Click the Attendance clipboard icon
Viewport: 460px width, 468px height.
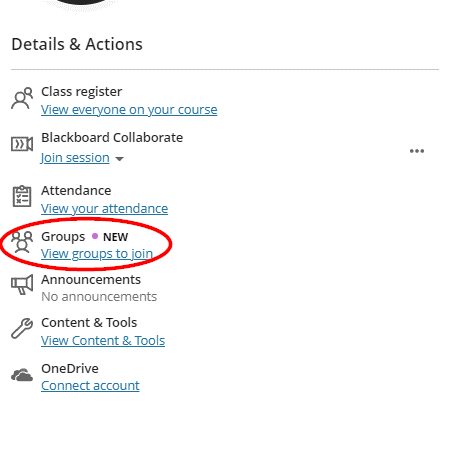[x=22, y=196]
